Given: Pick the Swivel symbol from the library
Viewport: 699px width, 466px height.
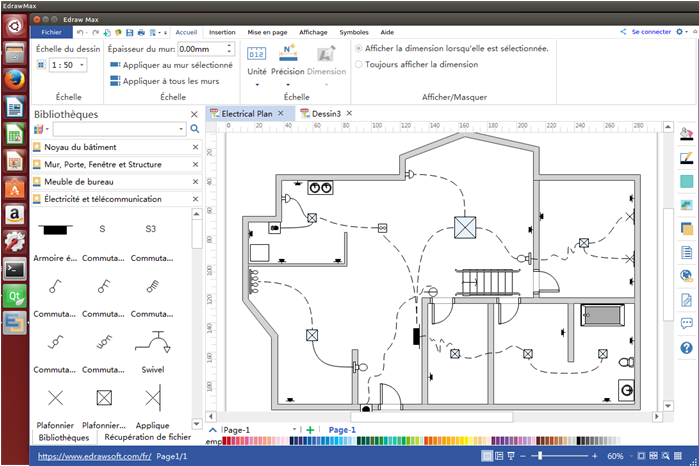Looking at the screenshot, I should 152,343.
